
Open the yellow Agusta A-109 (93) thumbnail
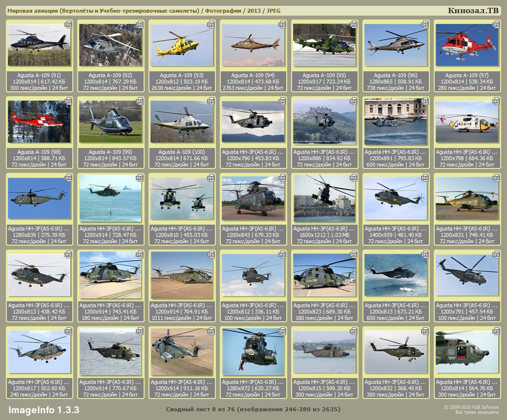[182, 45]
